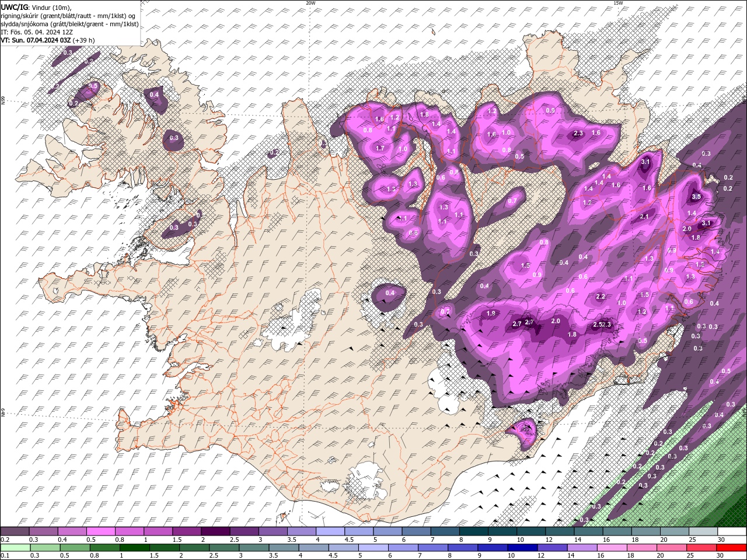Click lower legend swatch between 1 and 1.5
The image size is (747, 560).
[x=135, y=548]
